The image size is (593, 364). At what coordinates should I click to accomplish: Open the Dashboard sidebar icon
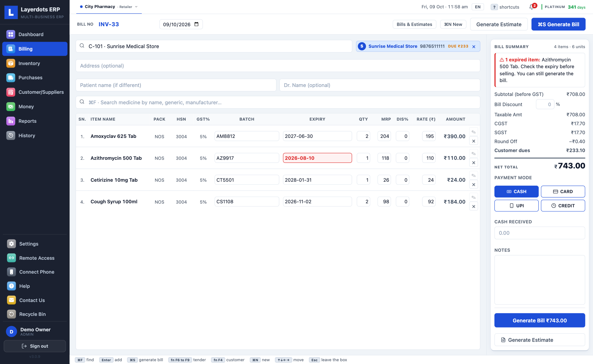11,35
